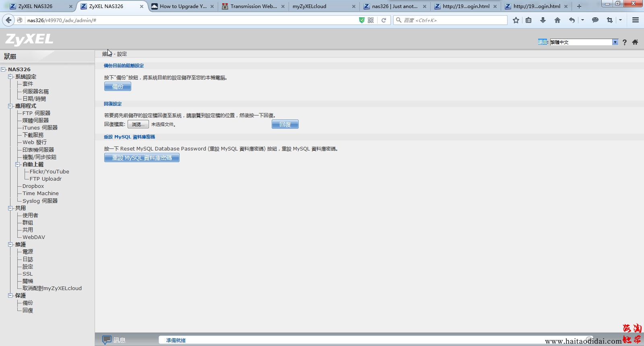Open the message icon in bottom status bar
The image size is (644, 346).
pyautogui.click(x=107, y=340)
